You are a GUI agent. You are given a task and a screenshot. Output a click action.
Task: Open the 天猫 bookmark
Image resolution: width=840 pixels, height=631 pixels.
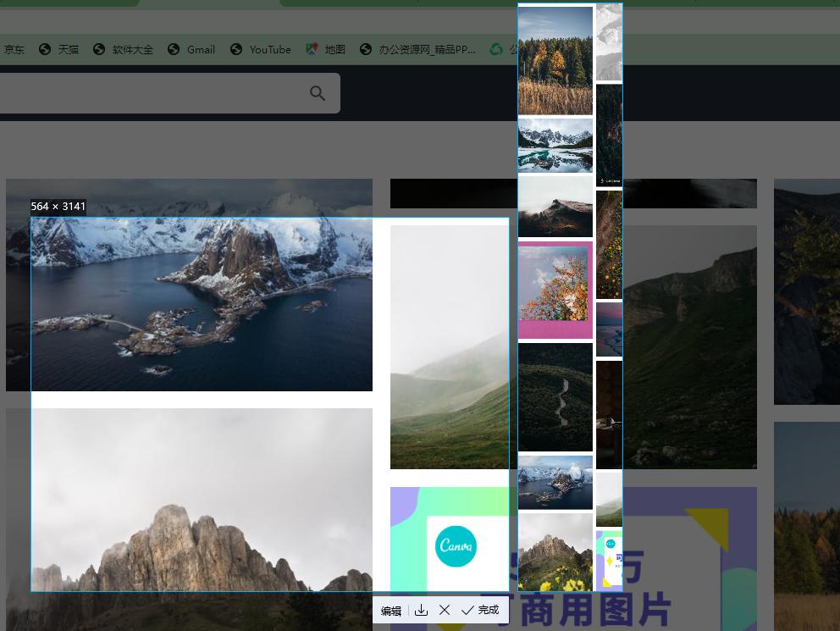(x=58, y=50)
